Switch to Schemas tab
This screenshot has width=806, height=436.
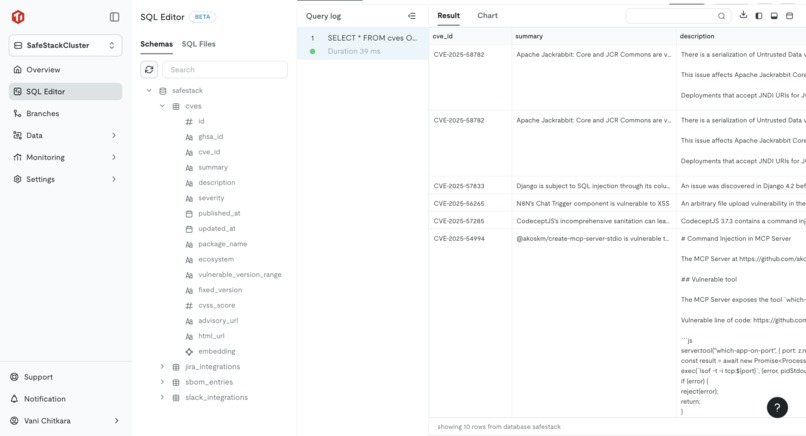[x=156, y=44]
